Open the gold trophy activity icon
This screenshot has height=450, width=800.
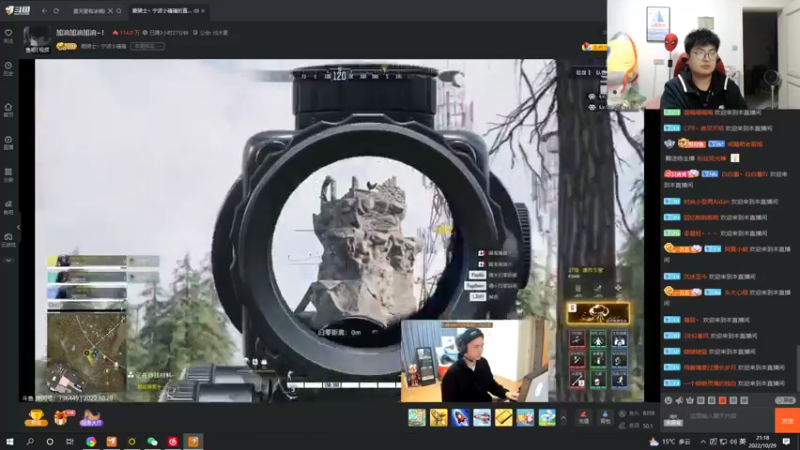click(36, 418)
